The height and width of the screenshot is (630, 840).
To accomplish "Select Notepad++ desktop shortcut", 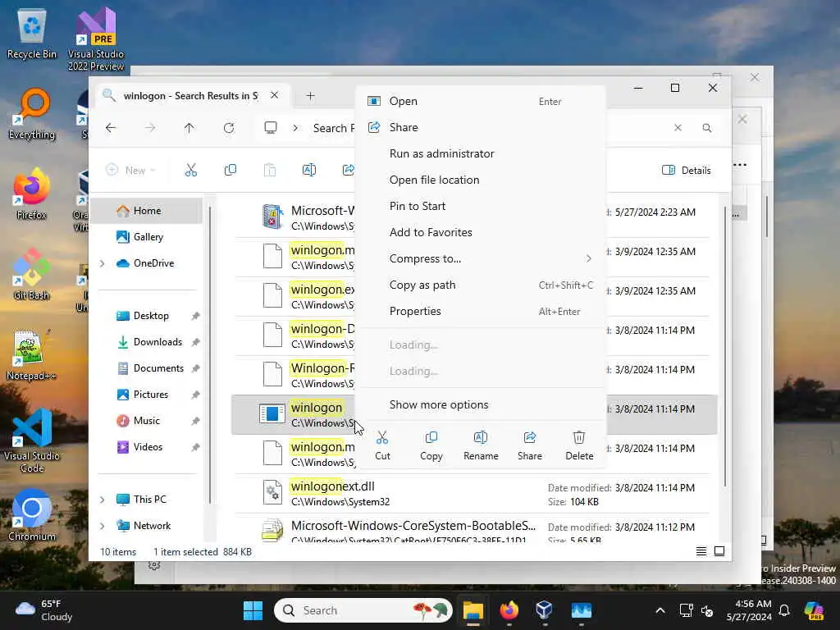I will (32, 356).
